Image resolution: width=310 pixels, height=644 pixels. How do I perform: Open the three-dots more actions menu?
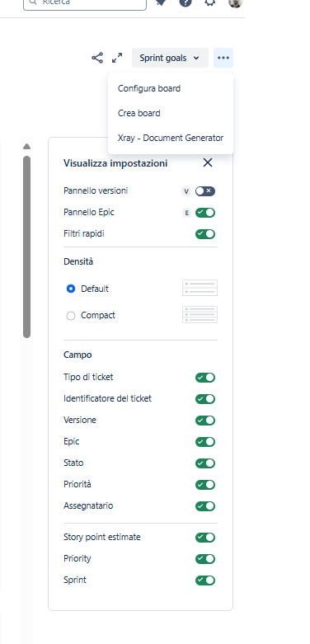tap(223, 58)
